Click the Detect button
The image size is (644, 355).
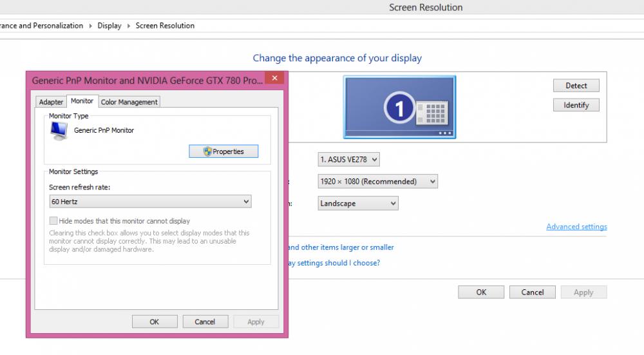[x=576, y=86]
